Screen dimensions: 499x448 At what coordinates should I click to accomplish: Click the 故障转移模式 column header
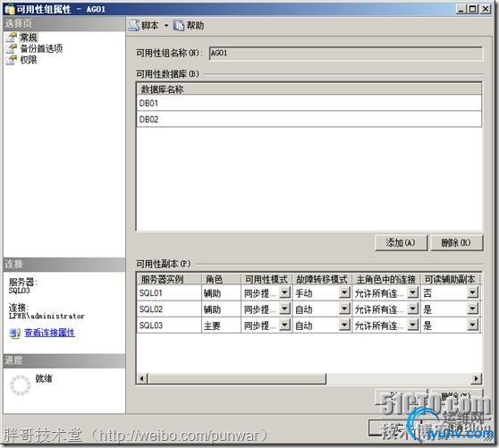pos(322,279)
